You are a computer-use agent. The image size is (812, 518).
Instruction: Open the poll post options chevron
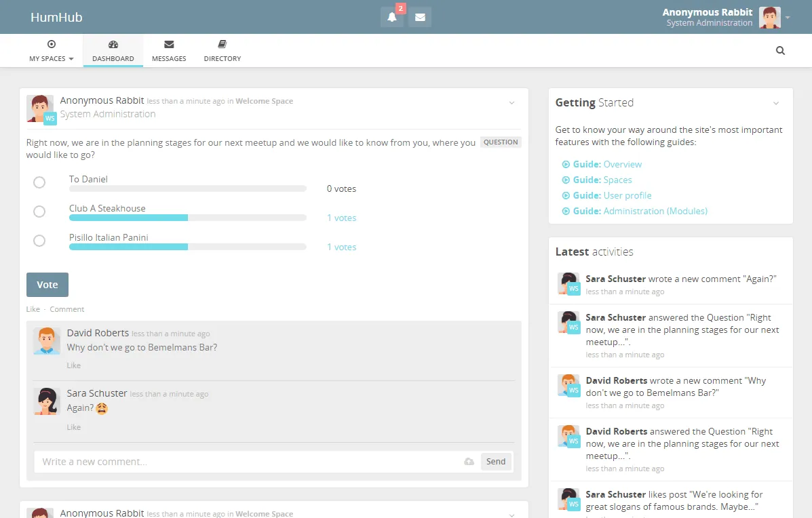(x=511, y=102)
